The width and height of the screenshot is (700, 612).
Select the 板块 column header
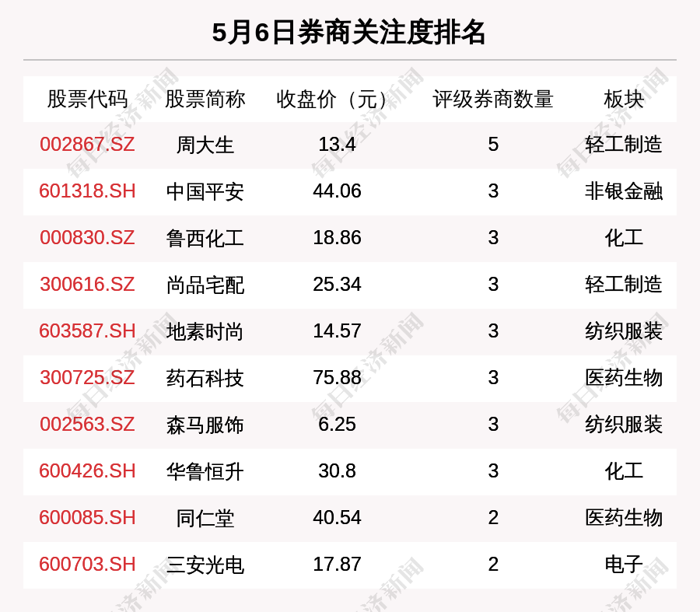click(x=624, y=99)
